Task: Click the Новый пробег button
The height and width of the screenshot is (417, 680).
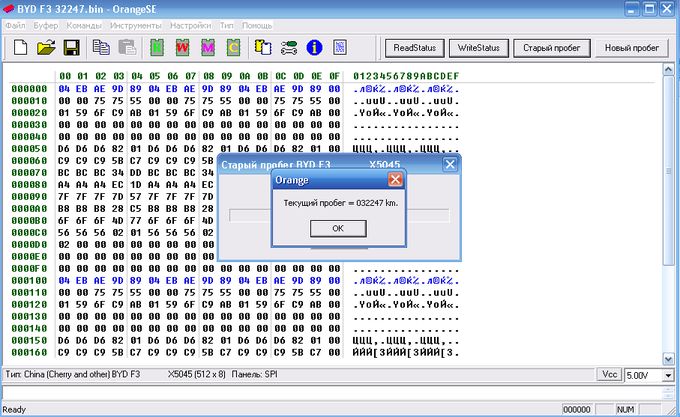Action: click(632, 48)
